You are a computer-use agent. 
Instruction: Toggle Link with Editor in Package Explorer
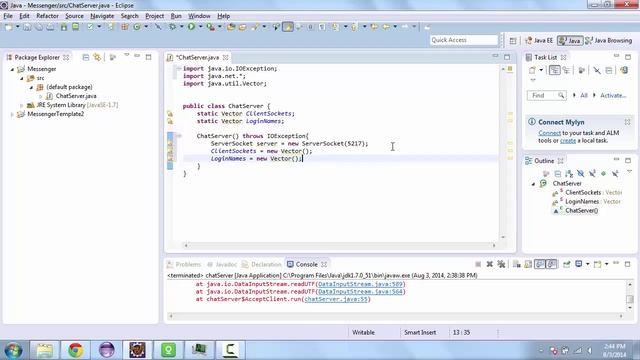(97, 58)
